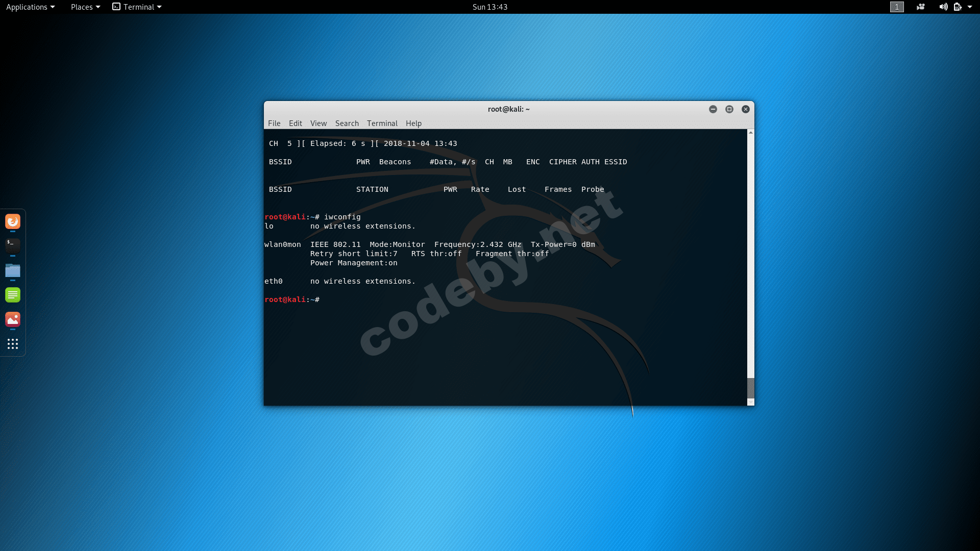Screen dimensions: 980x551
Task: Click the battery status icon
Action: click(958, 7)
